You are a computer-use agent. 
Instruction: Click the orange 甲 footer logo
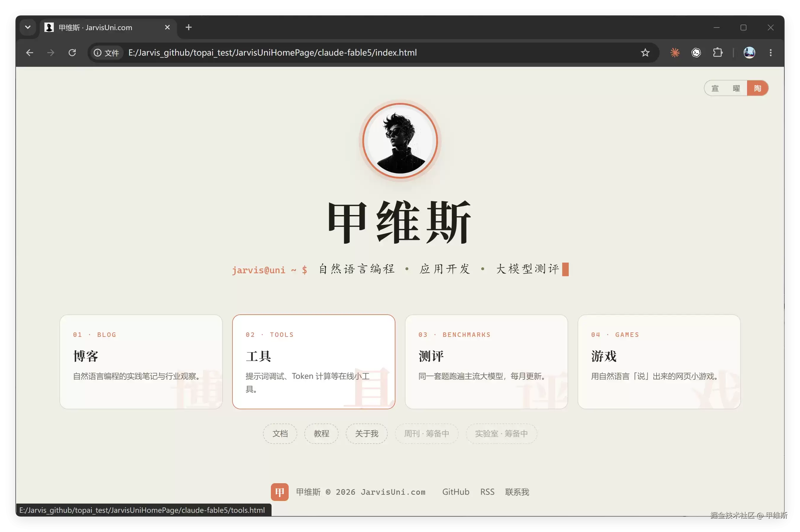point(279,491)
